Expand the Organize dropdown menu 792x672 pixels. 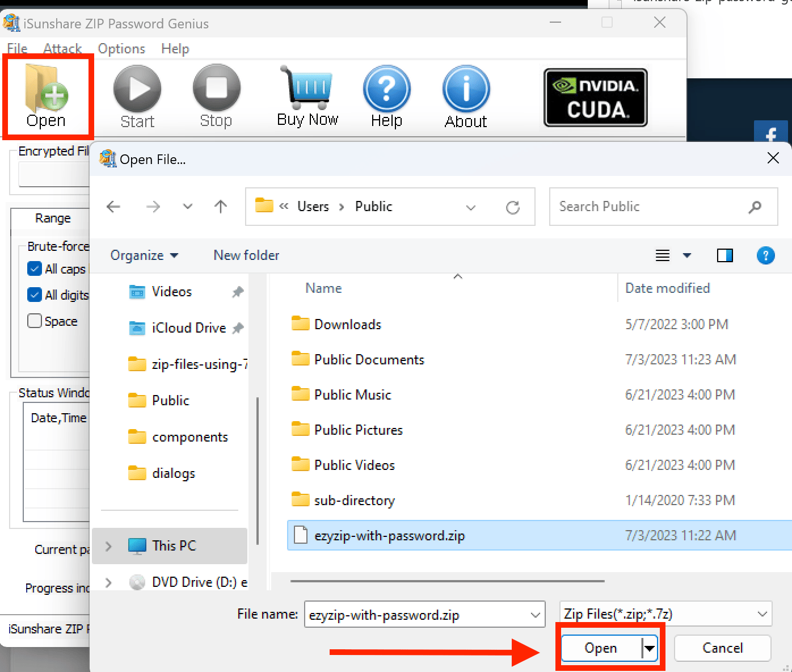pyautogui.click(x=144, y=255)
